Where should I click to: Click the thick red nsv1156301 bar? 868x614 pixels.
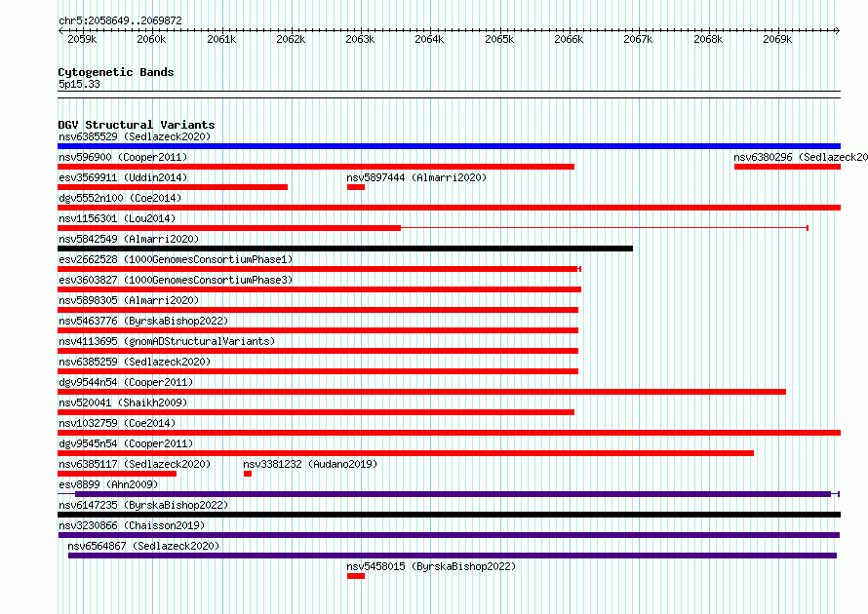[229, 228]
